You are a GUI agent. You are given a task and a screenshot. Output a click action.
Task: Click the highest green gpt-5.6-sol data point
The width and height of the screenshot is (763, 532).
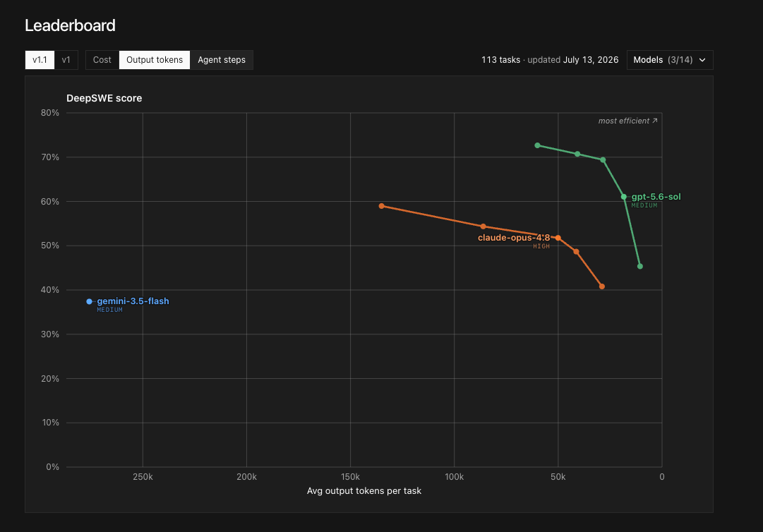537,145
